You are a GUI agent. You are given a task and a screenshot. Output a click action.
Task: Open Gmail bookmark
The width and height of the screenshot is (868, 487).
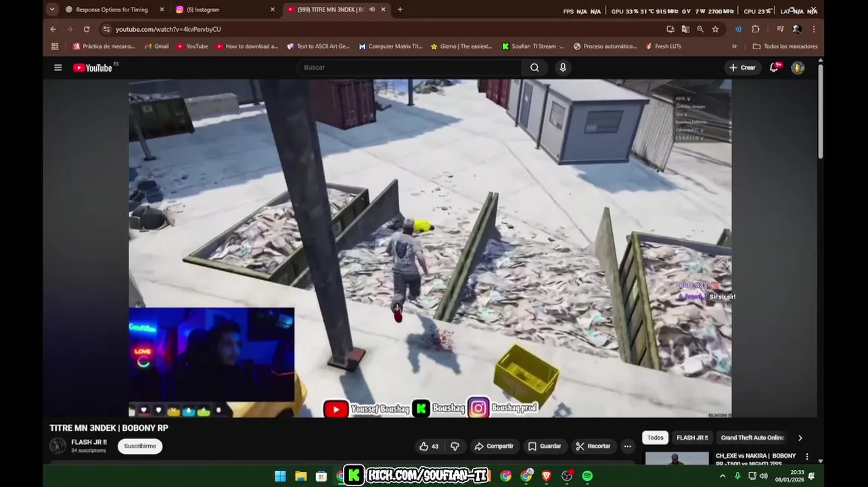click(x=156, y=47)
